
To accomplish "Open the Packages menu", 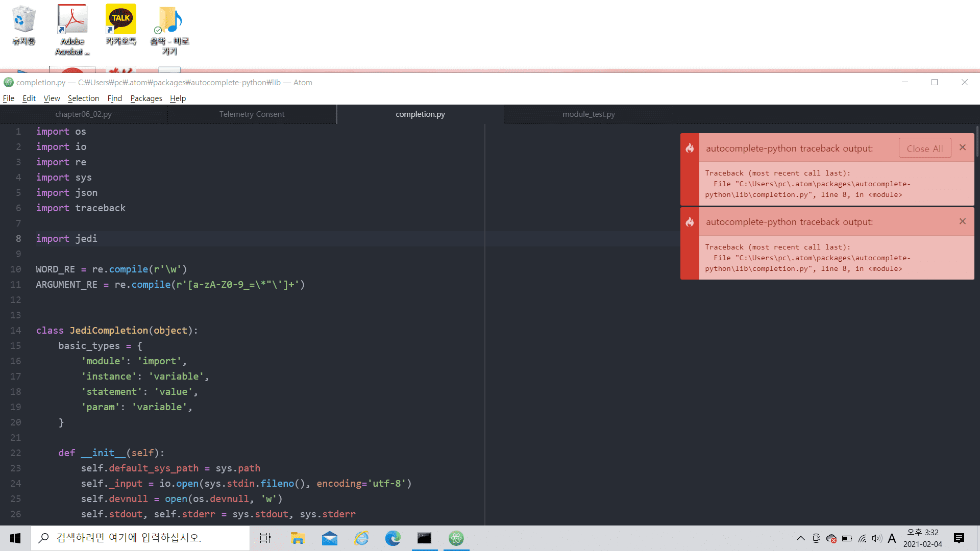I will (x=146, y=98).
